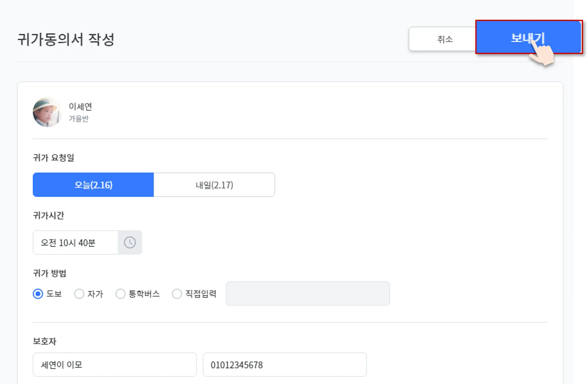Click the 취소 cancel button

coord(444,39)
